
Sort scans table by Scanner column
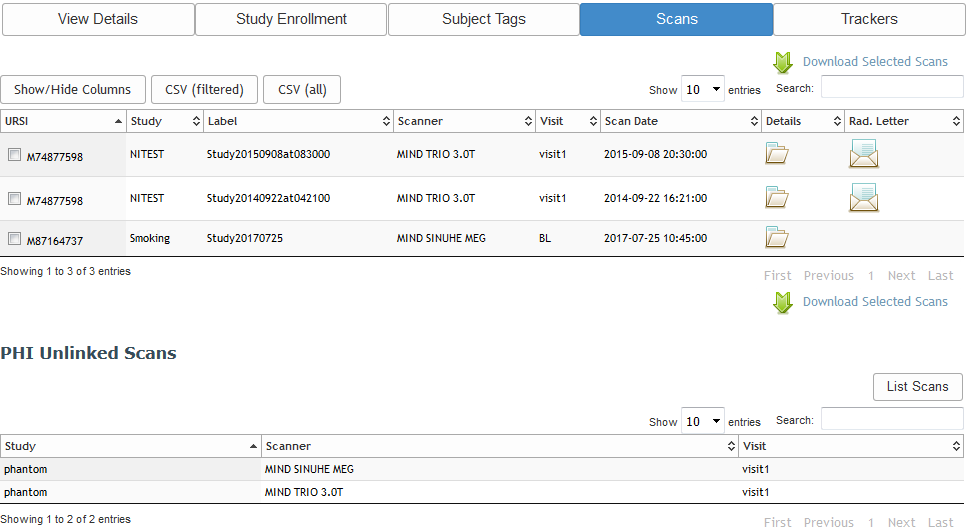[464, 121]
